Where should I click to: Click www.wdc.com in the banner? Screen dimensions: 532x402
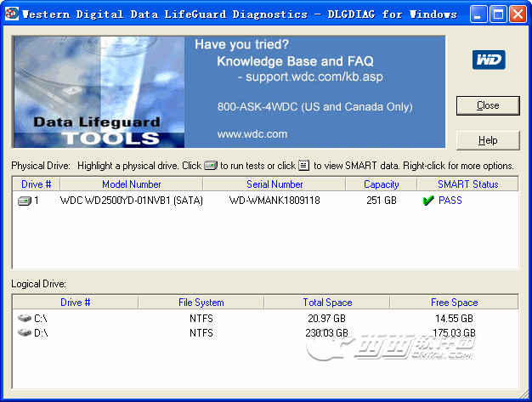(252, 134)
